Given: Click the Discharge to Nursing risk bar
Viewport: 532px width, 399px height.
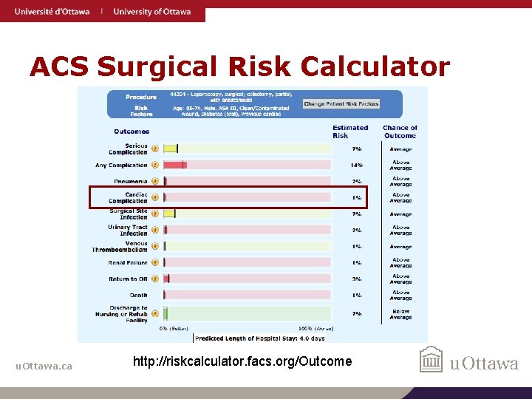Looking at the screenshot, I should (x=247, y=313).
